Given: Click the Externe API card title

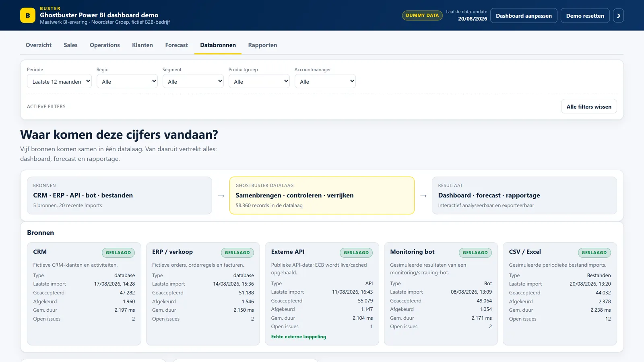Looking at the screenshot, I should tap(288, 252).
